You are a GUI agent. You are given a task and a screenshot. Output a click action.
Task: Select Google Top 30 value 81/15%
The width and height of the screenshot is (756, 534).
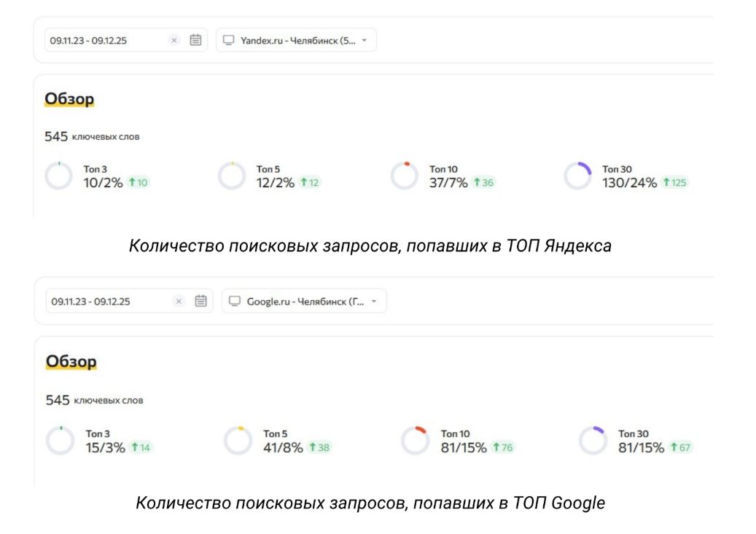pyautogui.click(x=641, y=447)
